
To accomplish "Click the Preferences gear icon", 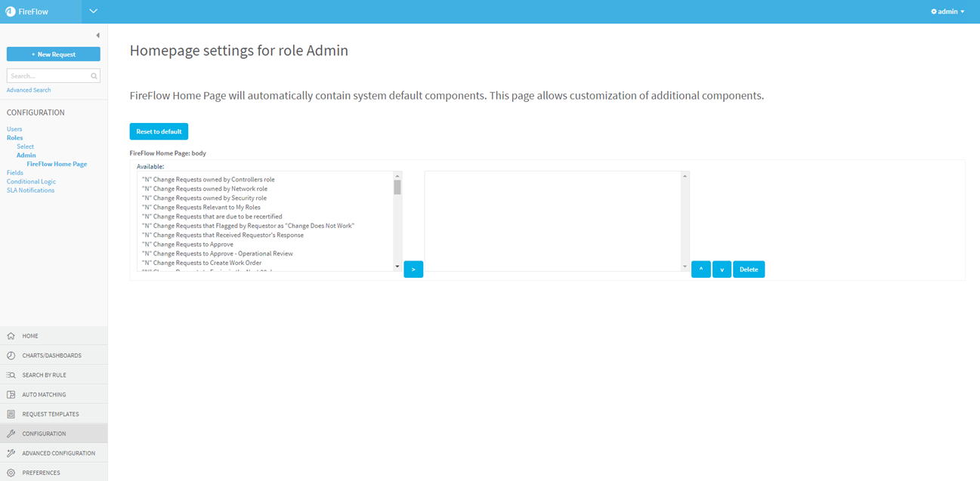I will pyautogui.click(x=11, y=473).
